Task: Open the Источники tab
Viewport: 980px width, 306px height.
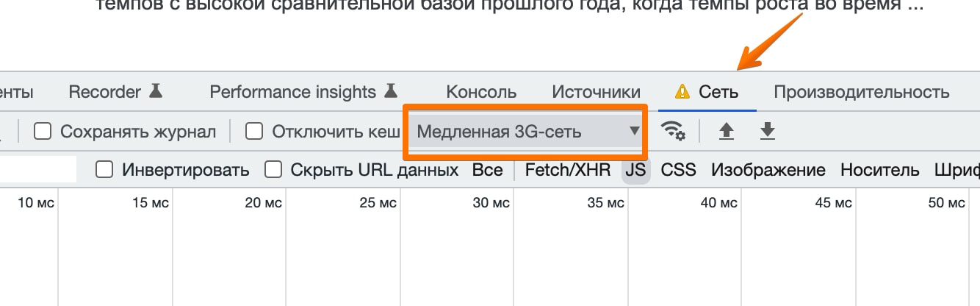Action: point(596,92)
